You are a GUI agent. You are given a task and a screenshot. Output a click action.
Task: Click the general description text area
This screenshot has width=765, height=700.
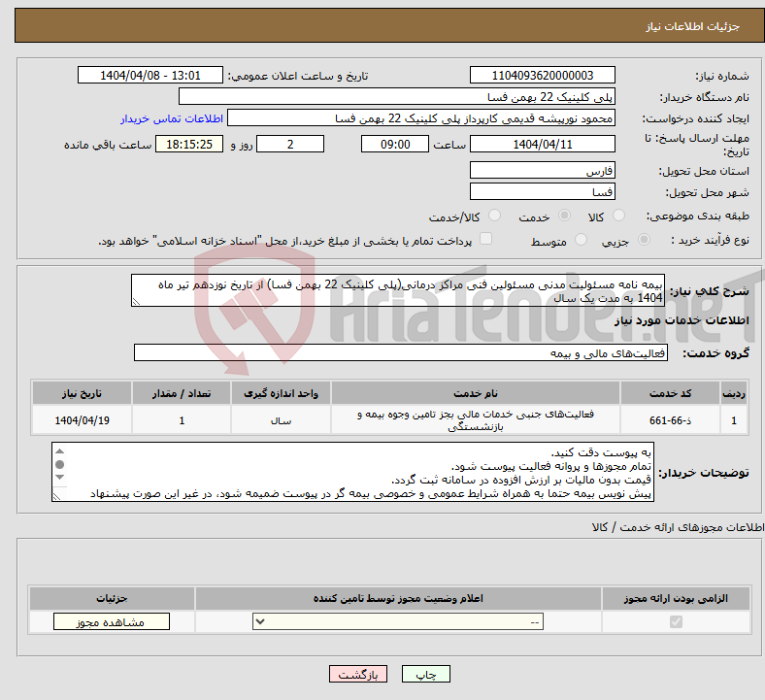pyautogui.click(x=398, y=290)
